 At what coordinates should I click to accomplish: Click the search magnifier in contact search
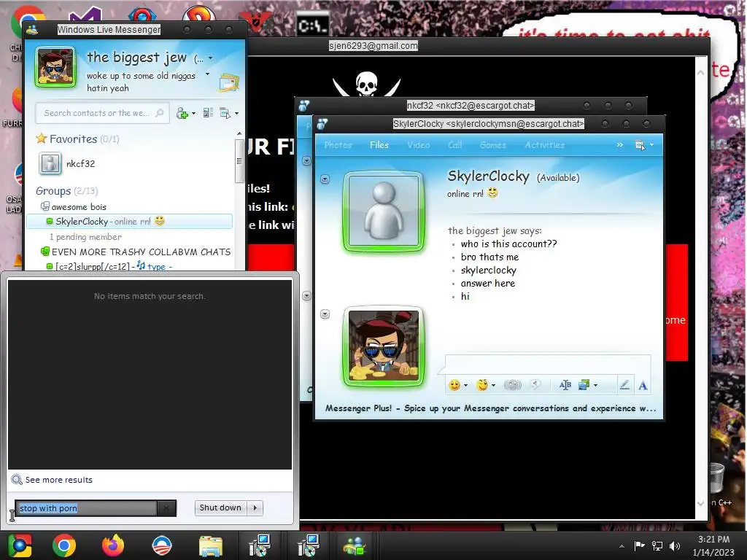point(160,113)
